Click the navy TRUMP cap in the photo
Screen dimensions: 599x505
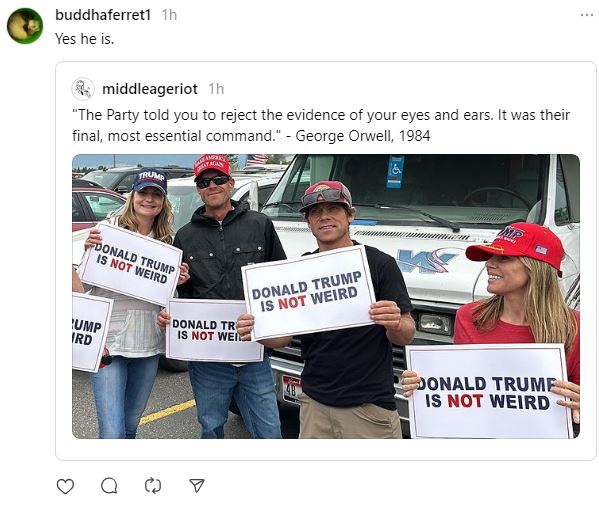pyautogui.click(x=150, y=180)
